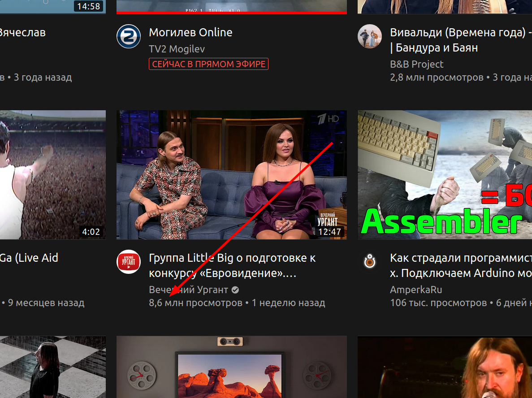Open B&B Project channel avatar

(x=370, y=36)
